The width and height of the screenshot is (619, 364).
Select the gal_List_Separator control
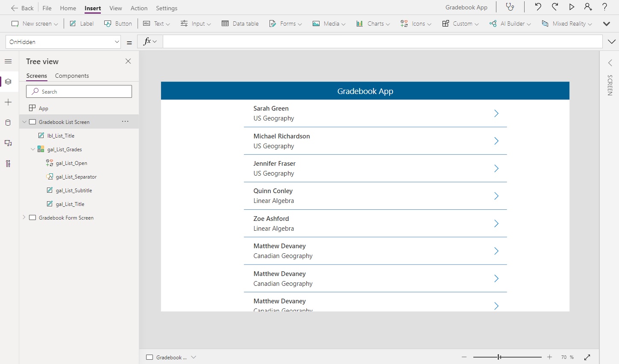click(x=77, y=176)
